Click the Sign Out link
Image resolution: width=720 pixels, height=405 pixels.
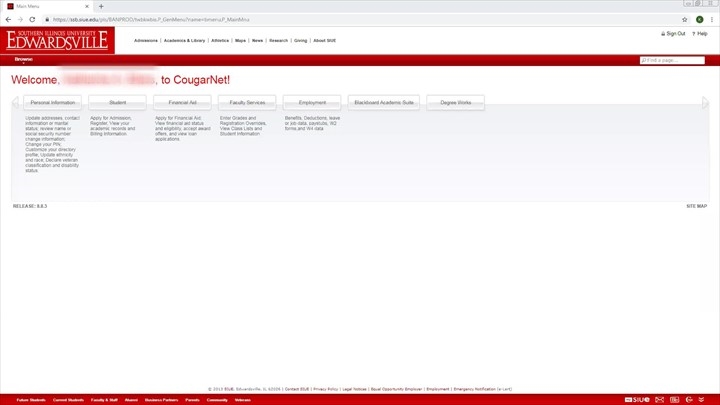pos(675,34)
